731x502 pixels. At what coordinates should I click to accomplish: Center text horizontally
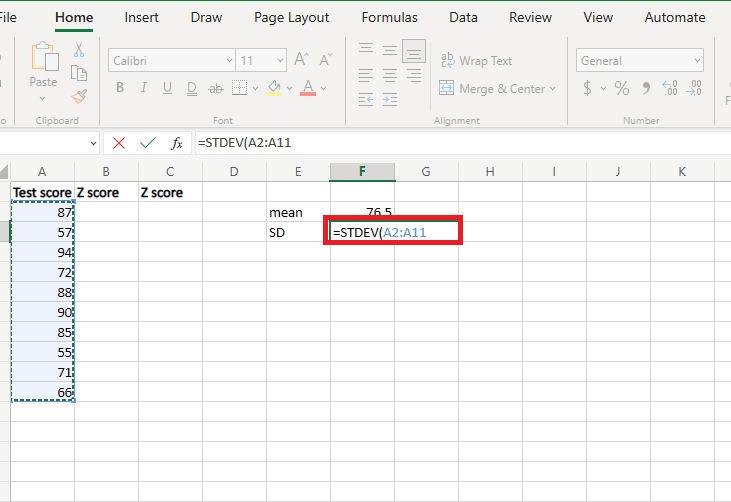[390, 75]
